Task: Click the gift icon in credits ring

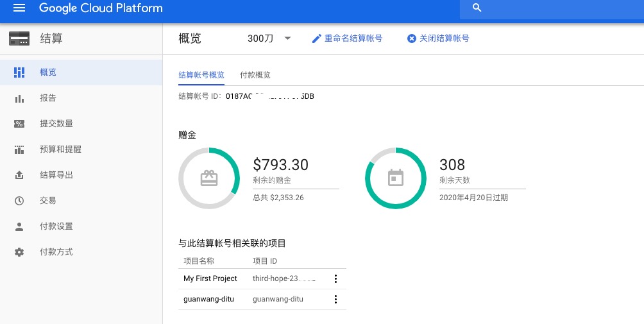Action: [209, 178]
